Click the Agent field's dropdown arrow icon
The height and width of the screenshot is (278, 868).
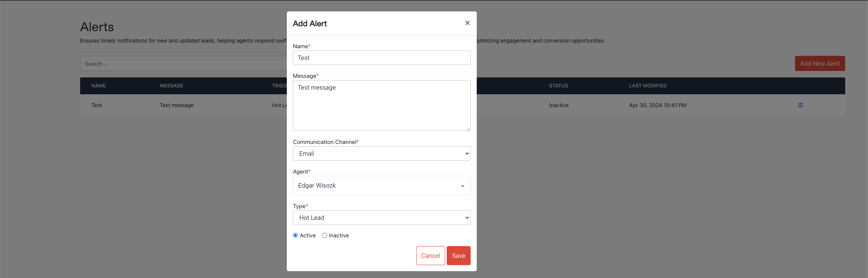click(x=462, y=186)
